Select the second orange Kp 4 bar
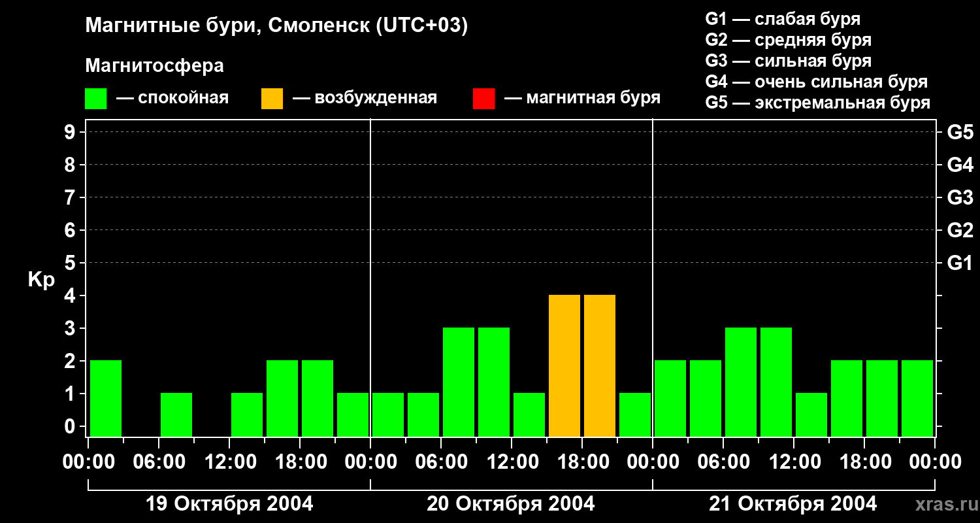The height and width of the screenshot is (523, 980). click(600, 366)
